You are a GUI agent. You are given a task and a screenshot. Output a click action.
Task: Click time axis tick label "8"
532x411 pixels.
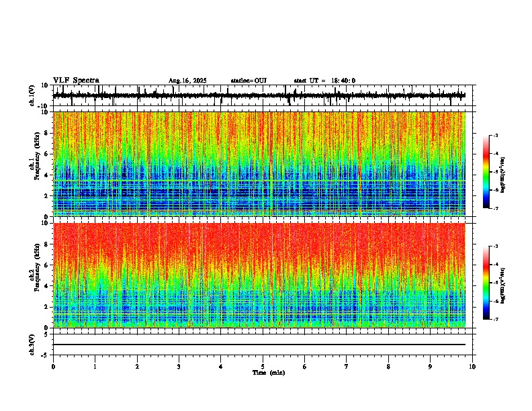coord(388,367)
